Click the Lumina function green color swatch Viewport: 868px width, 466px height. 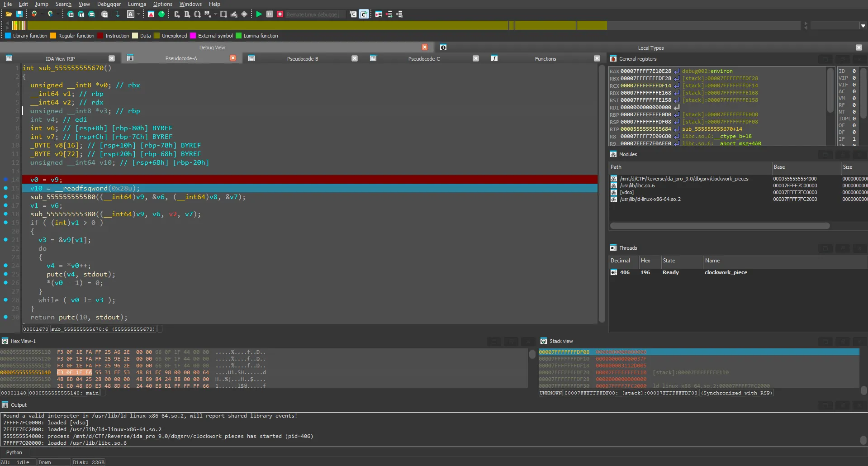pos(239,36)
